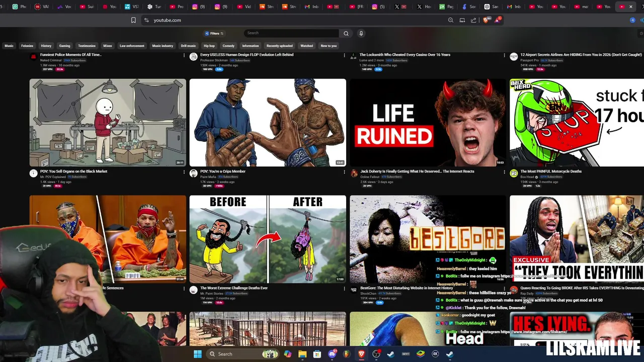
Task: Open options menu for Funniest Police Moments video
Action: point(184,55)
